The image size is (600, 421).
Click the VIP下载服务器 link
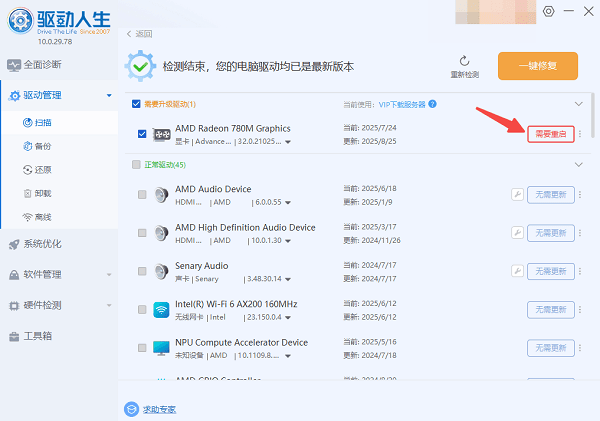(402, 104)
